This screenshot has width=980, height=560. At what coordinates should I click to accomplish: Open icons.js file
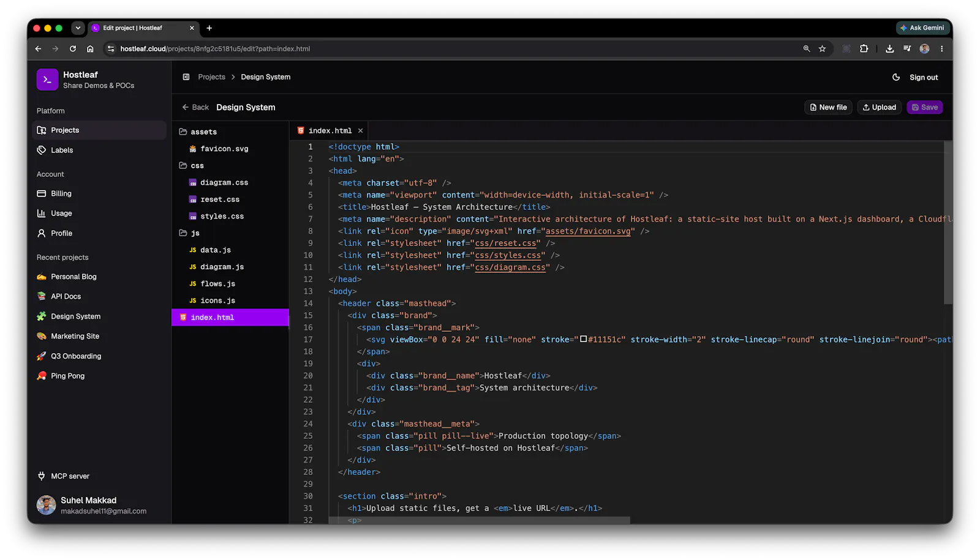point(230,301)
